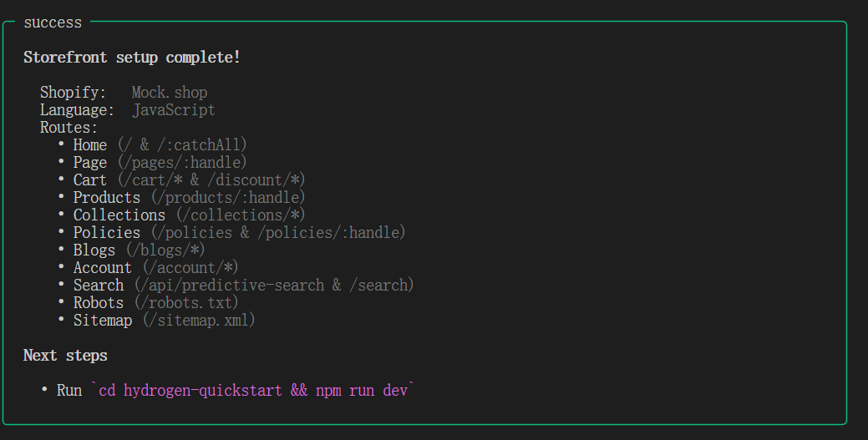Click the Policies route entry
868x440 pixels.
pos(240,233)
